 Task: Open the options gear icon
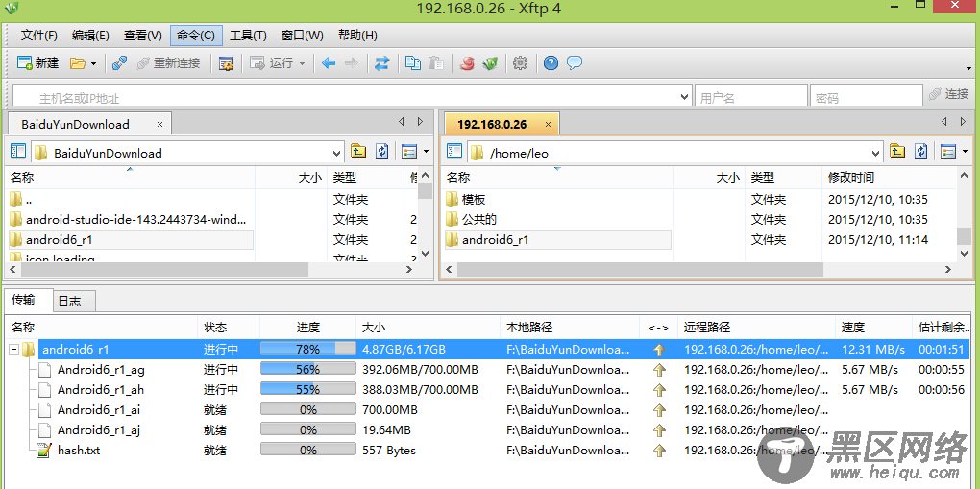click(x=520, y=63)
